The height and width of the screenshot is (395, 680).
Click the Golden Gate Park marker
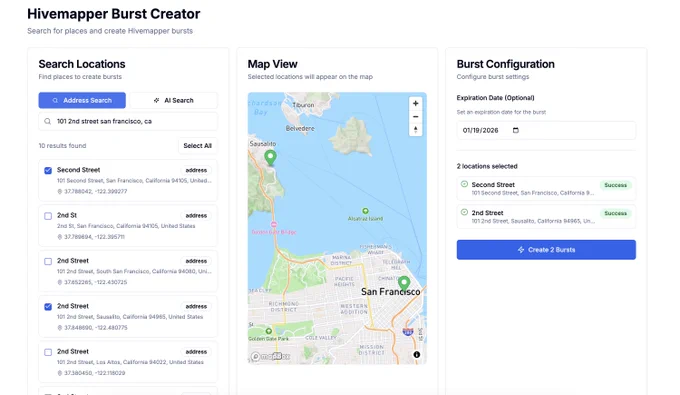(269, 331)
